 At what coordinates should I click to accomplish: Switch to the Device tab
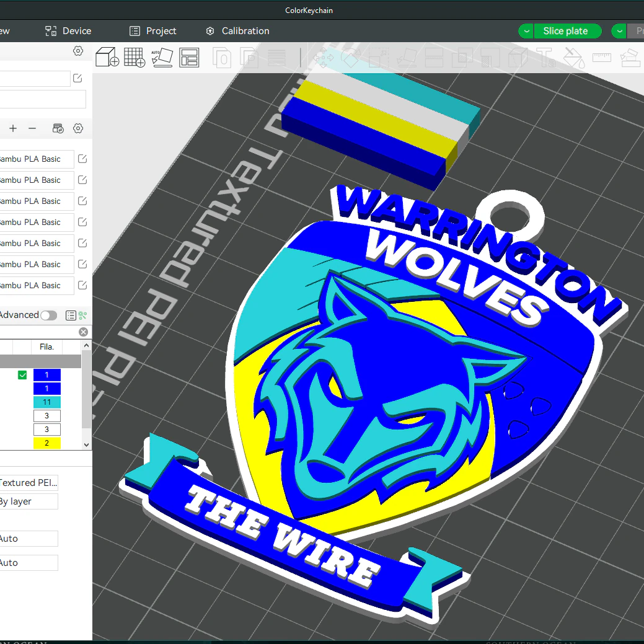[68, 31]
